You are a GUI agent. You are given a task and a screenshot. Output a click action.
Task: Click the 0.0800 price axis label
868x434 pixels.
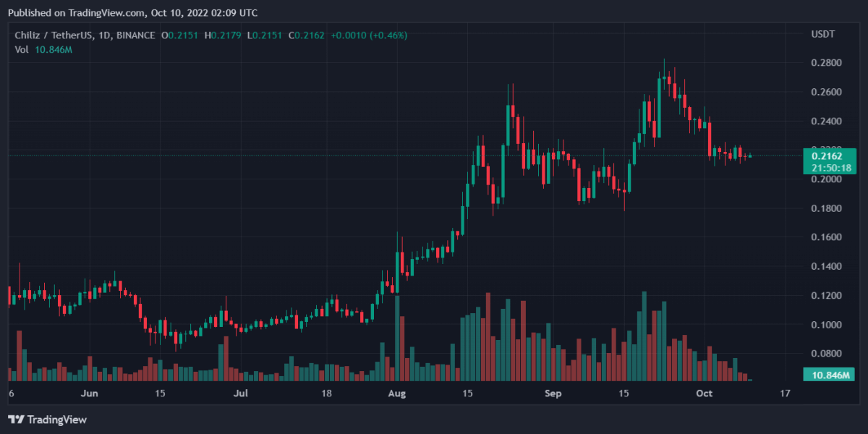(825, 354)
